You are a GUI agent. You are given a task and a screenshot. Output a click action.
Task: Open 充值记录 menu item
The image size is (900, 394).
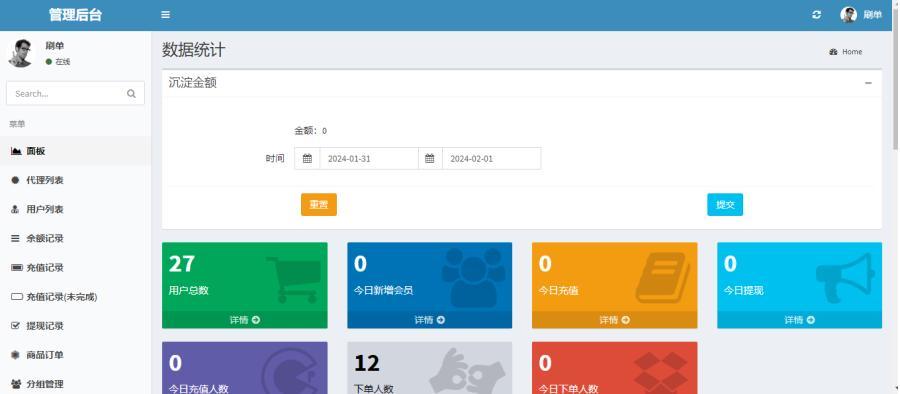[x=75, y=268]
